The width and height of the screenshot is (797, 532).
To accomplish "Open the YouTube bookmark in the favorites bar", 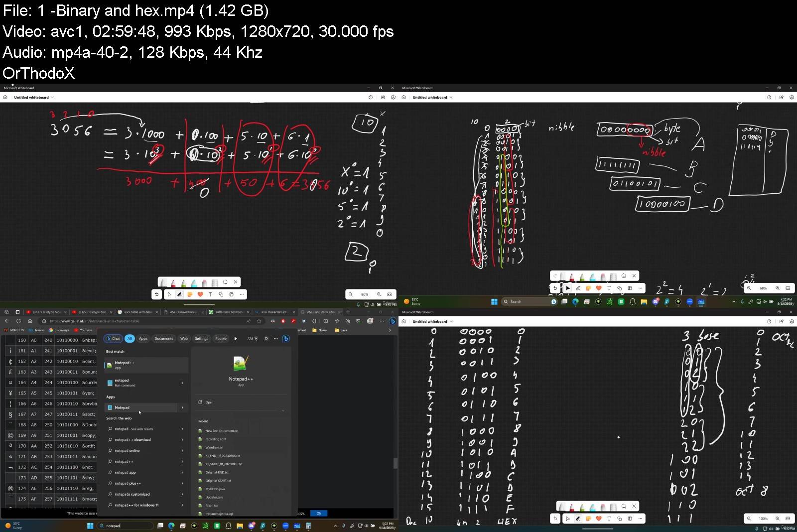I will (x=83, y=330).
